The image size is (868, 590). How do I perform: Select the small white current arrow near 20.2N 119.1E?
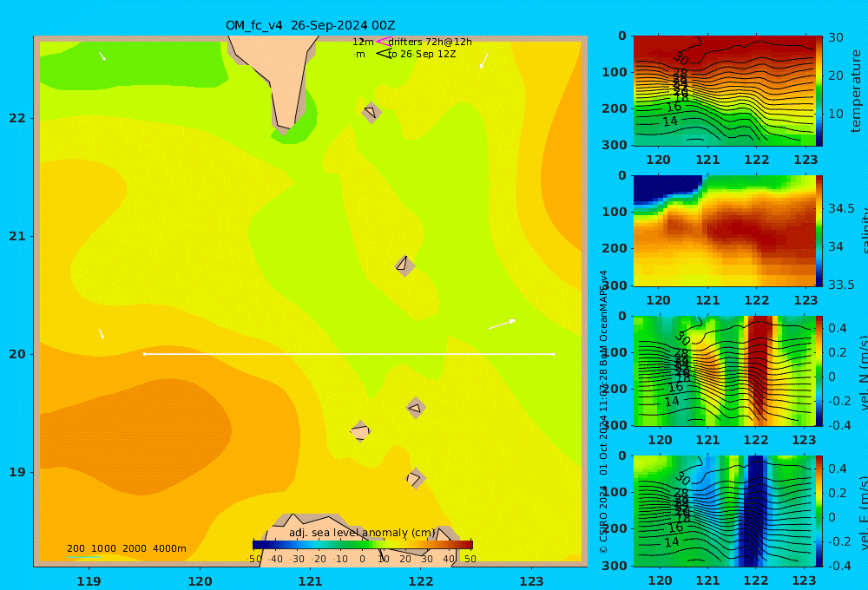(x=102, y=333)
